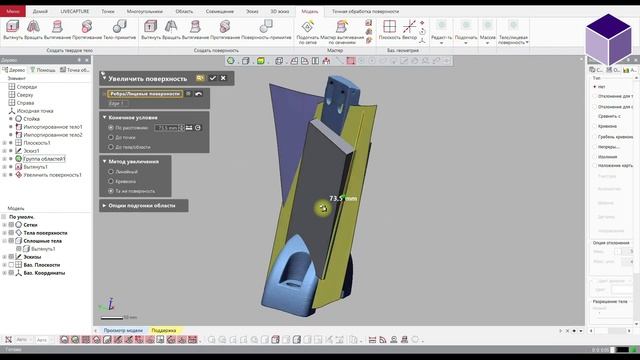The image size is (640, 360).
Task: Choose the Кривизна extension method
Action: pos(111,181)
